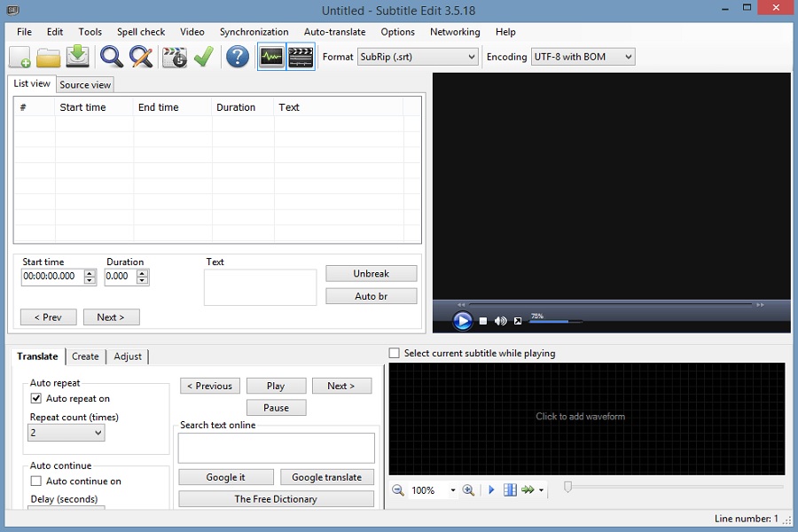Switch to the Source view tab
798x532 pixels.
(x=85, y=85)
